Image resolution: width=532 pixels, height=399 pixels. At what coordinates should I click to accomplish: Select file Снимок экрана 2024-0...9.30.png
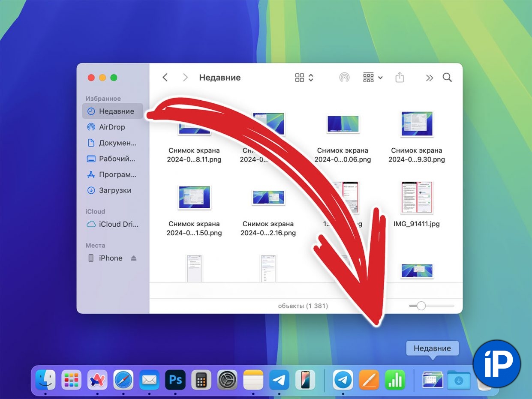(x=417, y=155)
